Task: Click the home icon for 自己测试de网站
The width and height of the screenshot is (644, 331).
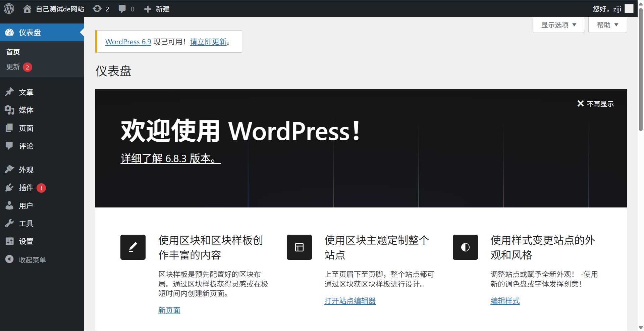Action: click(27, 9)
